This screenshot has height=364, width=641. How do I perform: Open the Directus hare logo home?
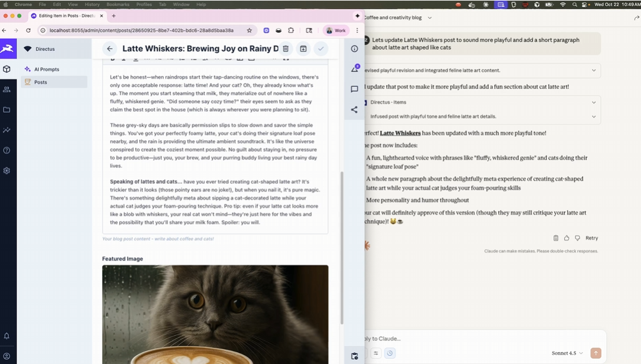coord(8,48)
